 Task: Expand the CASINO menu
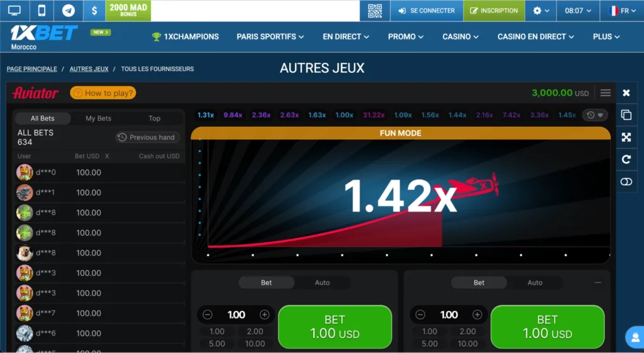point(460,36)
